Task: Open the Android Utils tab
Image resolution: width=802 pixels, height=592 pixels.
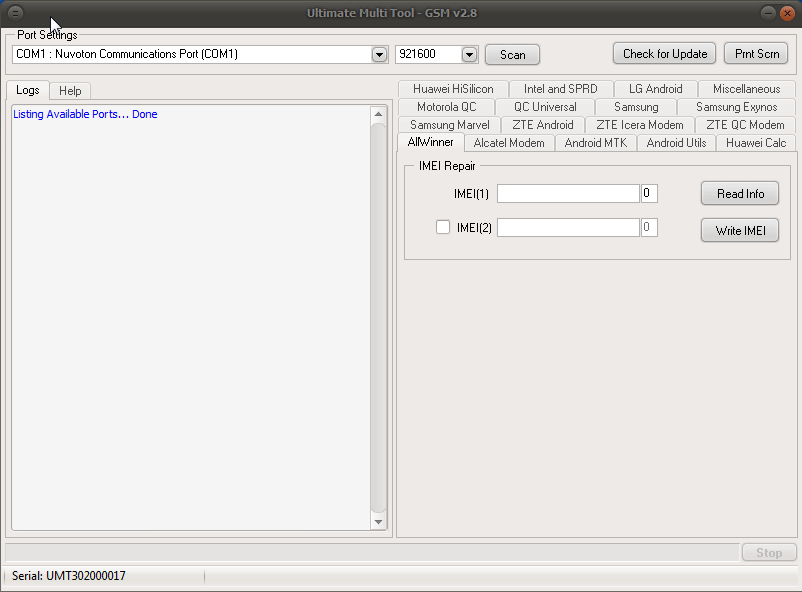Action: click(676, 143)
